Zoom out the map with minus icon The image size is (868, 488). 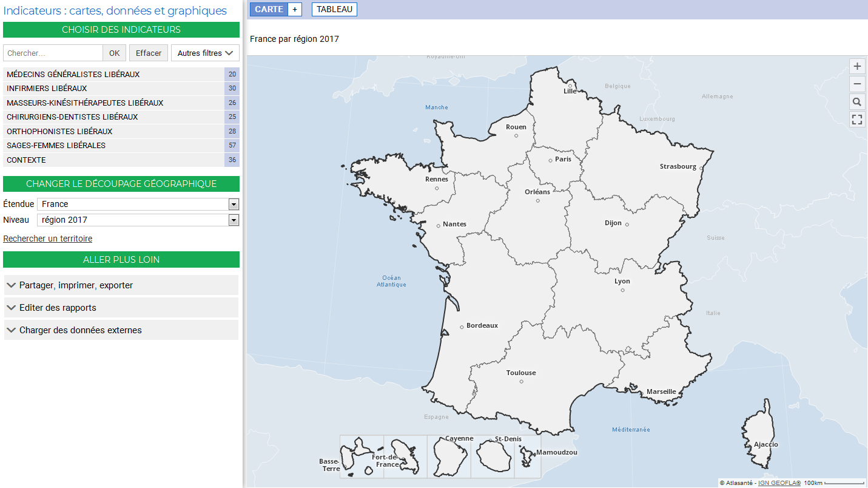click(857, 84)
